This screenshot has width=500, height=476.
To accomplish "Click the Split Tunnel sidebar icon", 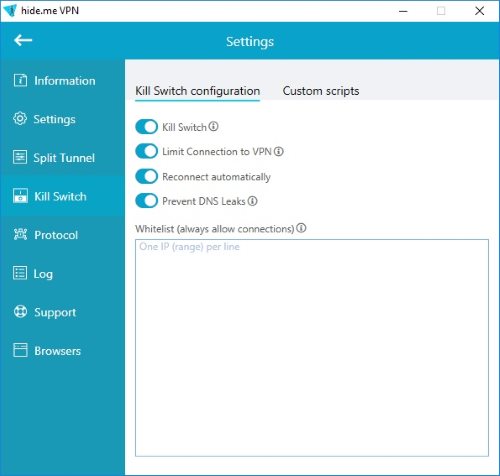I will click(20, 157).
